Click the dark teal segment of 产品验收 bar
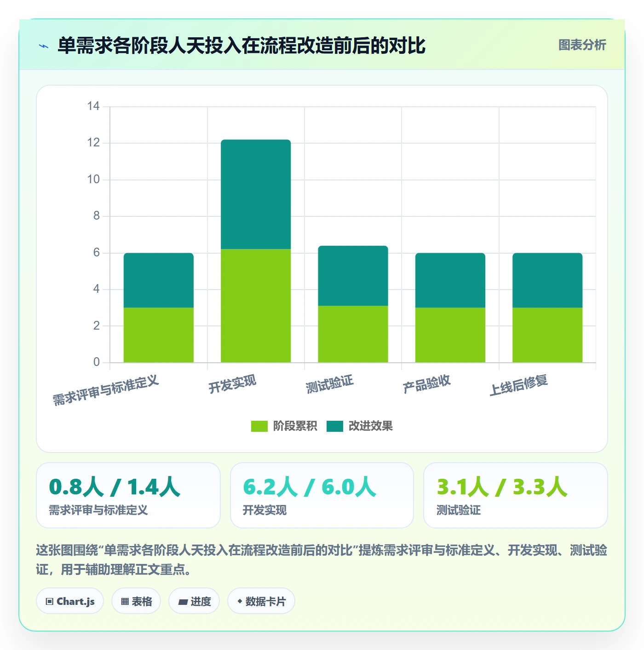 click(450, 280)
